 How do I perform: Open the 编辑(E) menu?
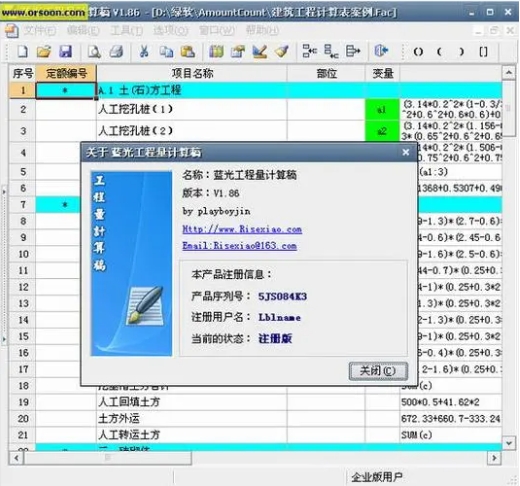point(83,31)
